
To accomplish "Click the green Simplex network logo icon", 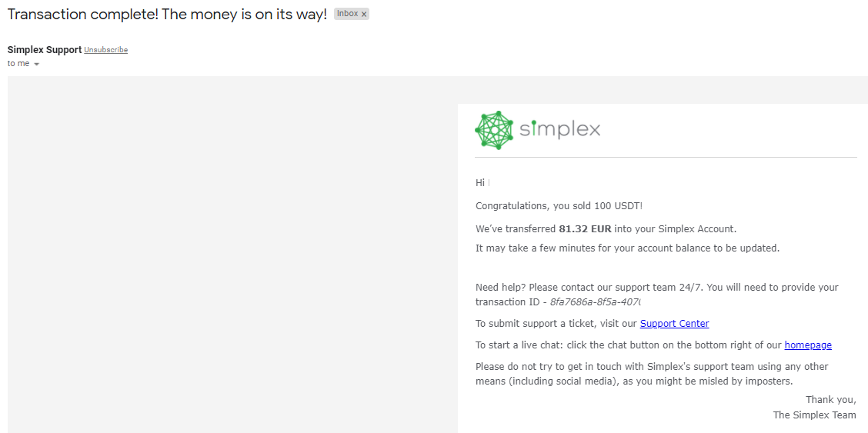I will 494,129.
